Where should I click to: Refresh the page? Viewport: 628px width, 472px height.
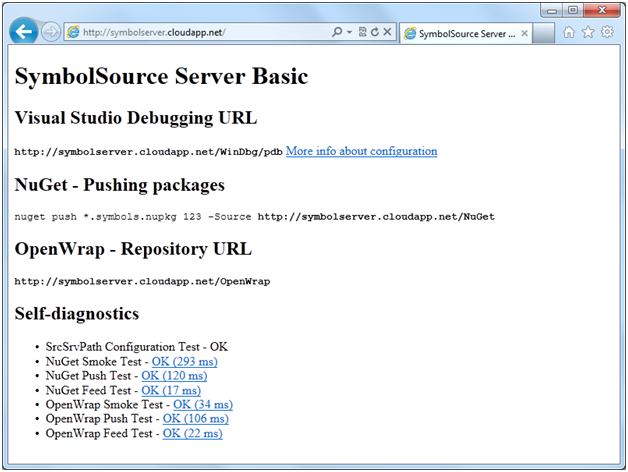(375, 32)
